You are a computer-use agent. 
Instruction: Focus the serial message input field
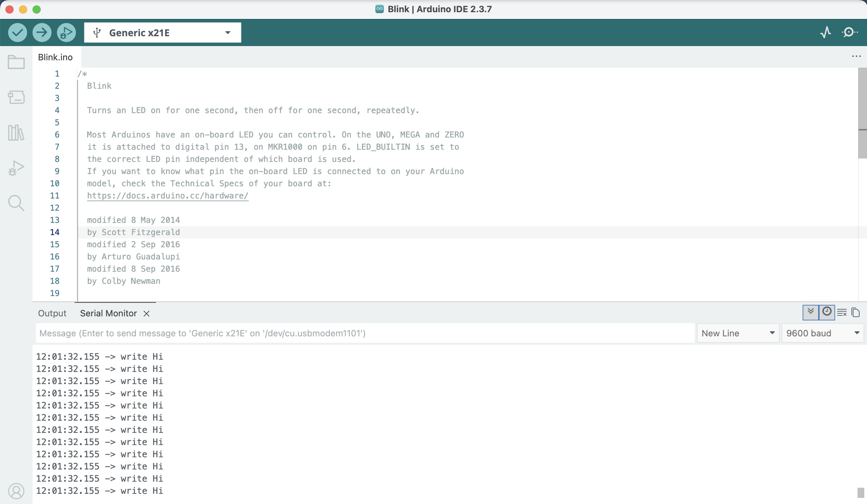click(365, 333)
